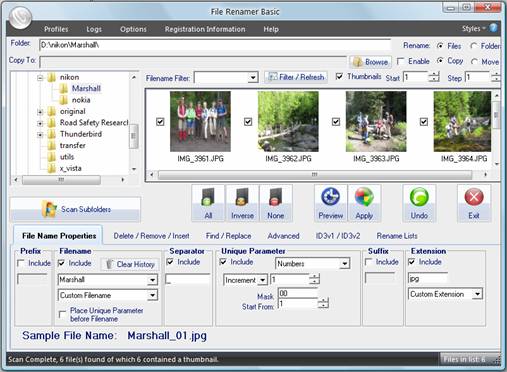
Task: Preview the rename results
Action: click(x=330, y=203)
